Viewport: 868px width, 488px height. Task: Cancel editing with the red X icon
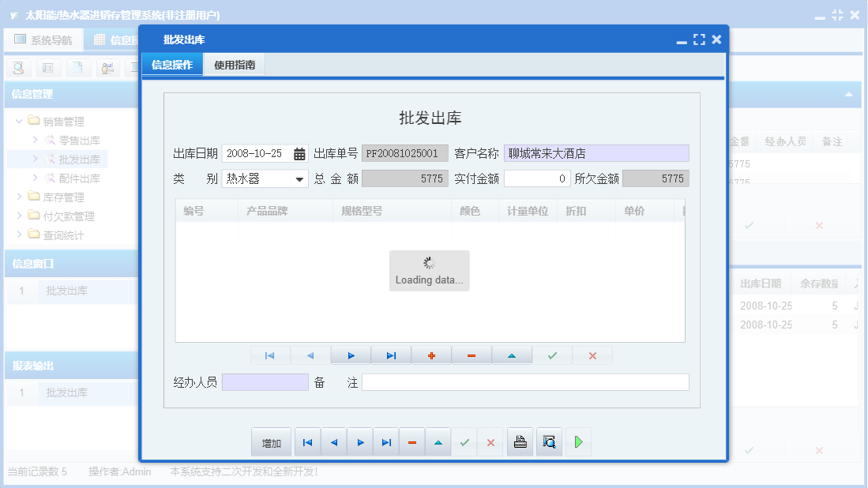592,355
